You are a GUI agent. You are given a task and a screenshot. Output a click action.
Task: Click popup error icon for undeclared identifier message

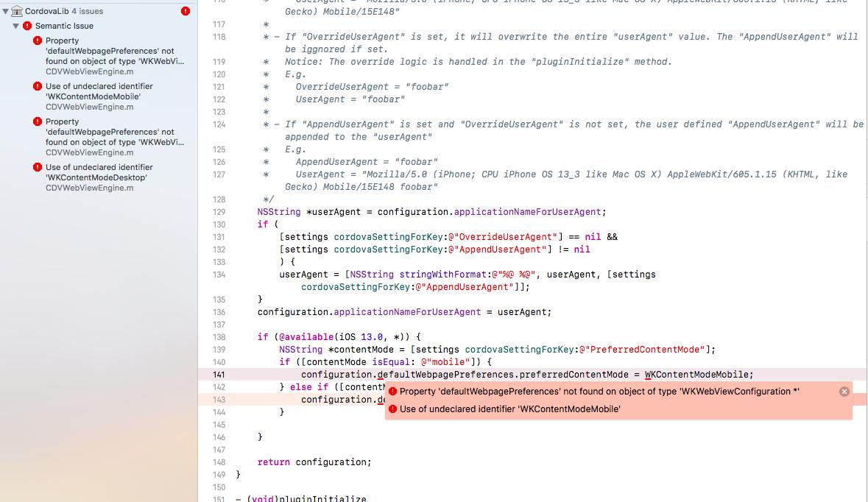(392, 409)
